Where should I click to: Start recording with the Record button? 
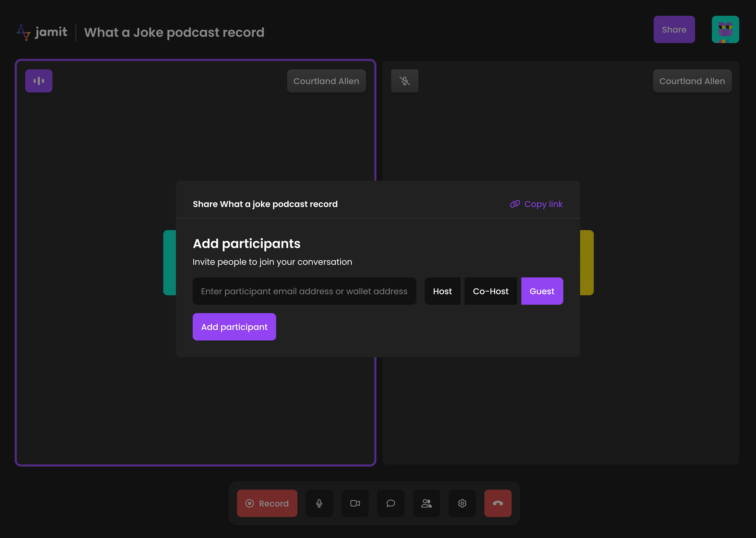(x=267, y=503)
